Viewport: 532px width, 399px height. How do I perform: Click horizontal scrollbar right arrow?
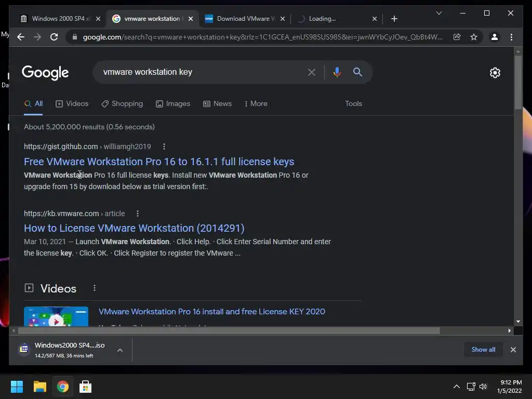coord(509,330)
